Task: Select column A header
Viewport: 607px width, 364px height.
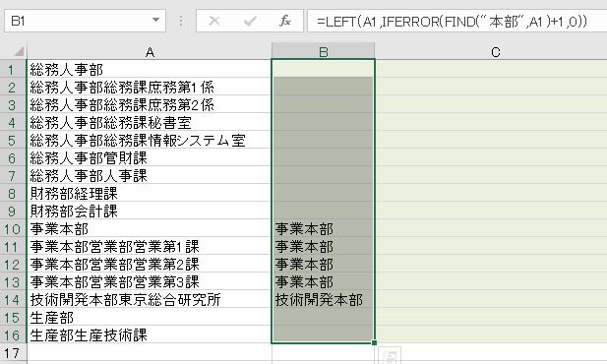Action: point(150,52)
